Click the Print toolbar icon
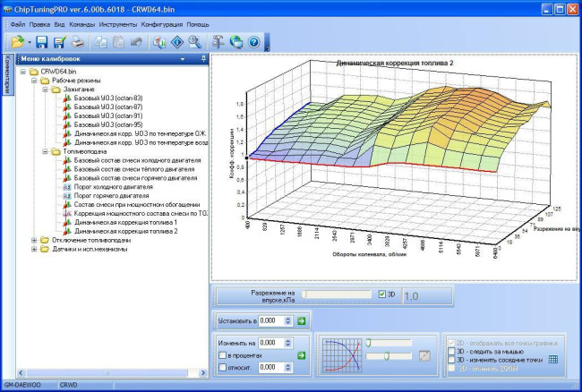Viewport: 582px width, 392px height. click(78, 42)
